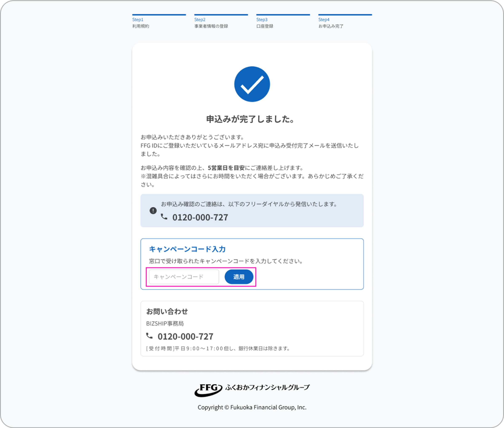This screenshot has height=428, width=504.
Task: Click the 受付時間 平日9:00～17:00 line
Action: click(x=218, y=349)
